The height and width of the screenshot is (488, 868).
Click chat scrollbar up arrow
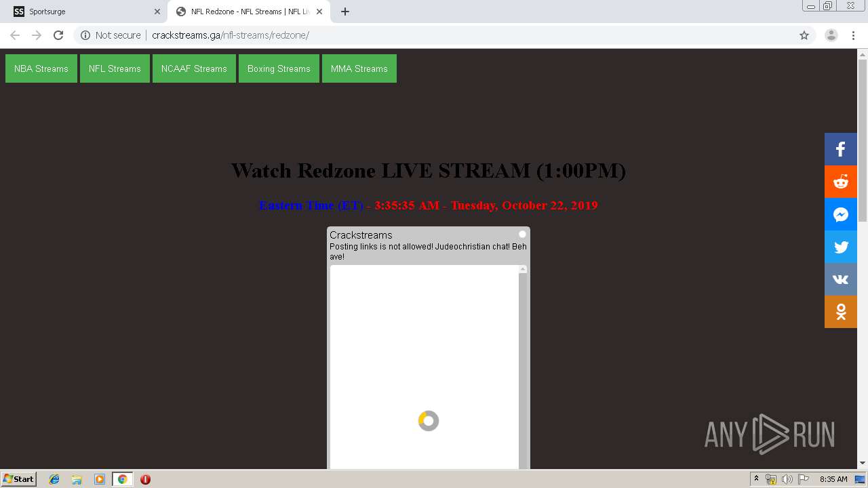pyautogui.click(x=523, y=269)
